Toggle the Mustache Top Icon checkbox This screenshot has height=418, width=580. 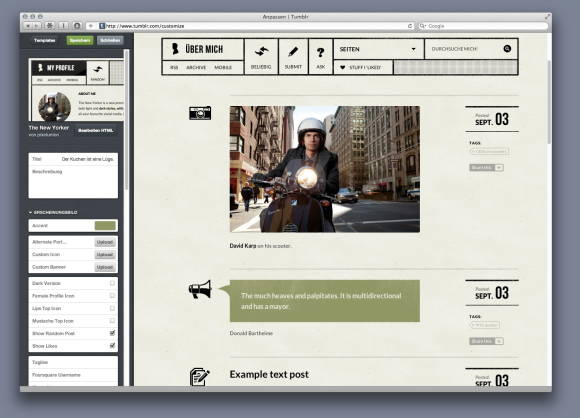point(112,321)
